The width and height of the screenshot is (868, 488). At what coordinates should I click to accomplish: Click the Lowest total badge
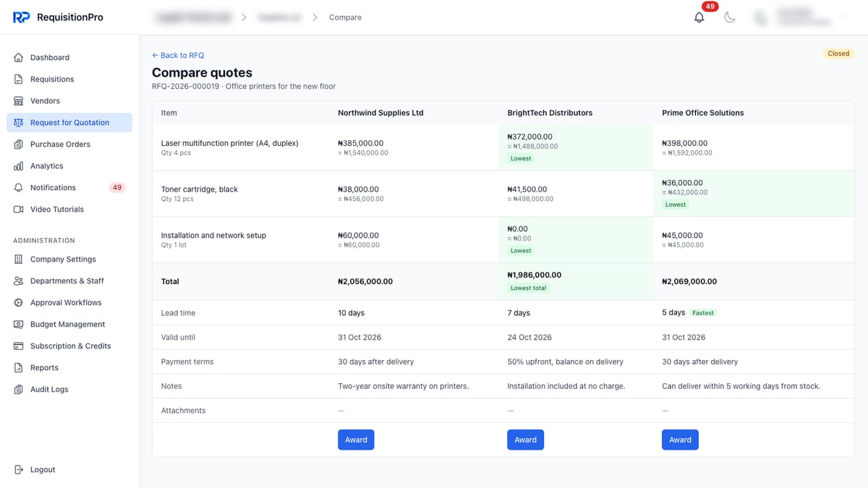pos(528,288)
